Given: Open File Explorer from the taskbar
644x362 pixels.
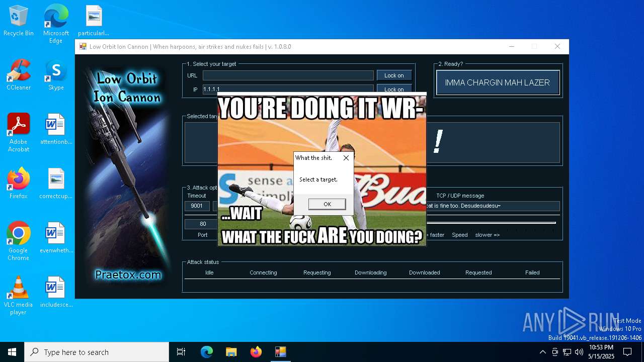Looking at the screenshot, I should point(231,352).
